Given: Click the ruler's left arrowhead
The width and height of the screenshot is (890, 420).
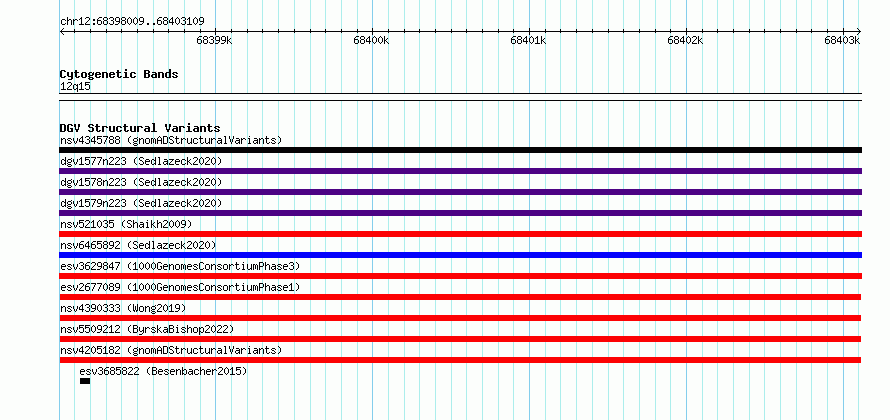Looking at the screenshot, I should click(x=62, y=31).
